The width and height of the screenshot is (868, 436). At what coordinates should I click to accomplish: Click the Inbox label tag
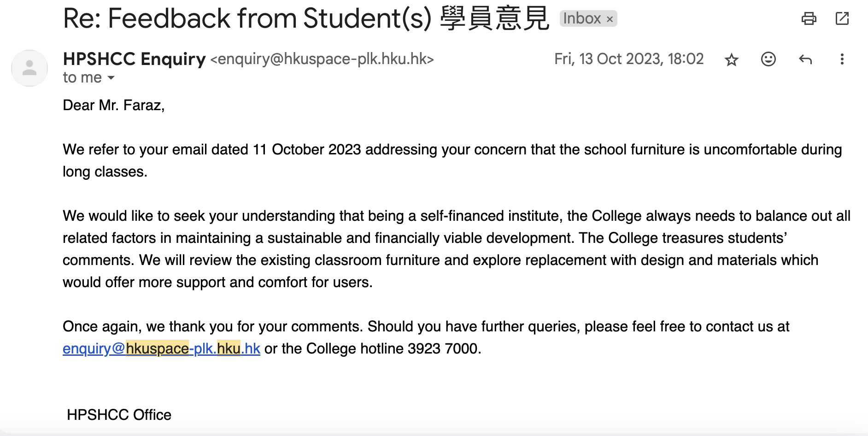coord(582,19)
